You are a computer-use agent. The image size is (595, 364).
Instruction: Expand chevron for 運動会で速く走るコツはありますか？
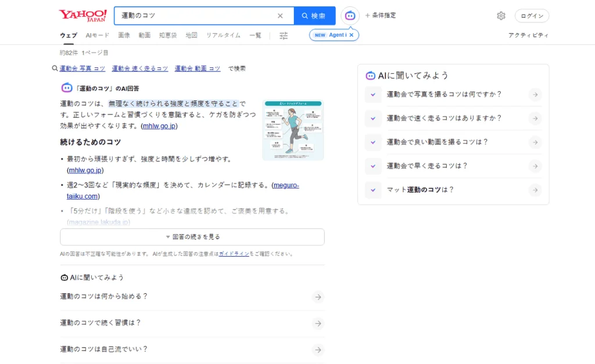(373, 118)
